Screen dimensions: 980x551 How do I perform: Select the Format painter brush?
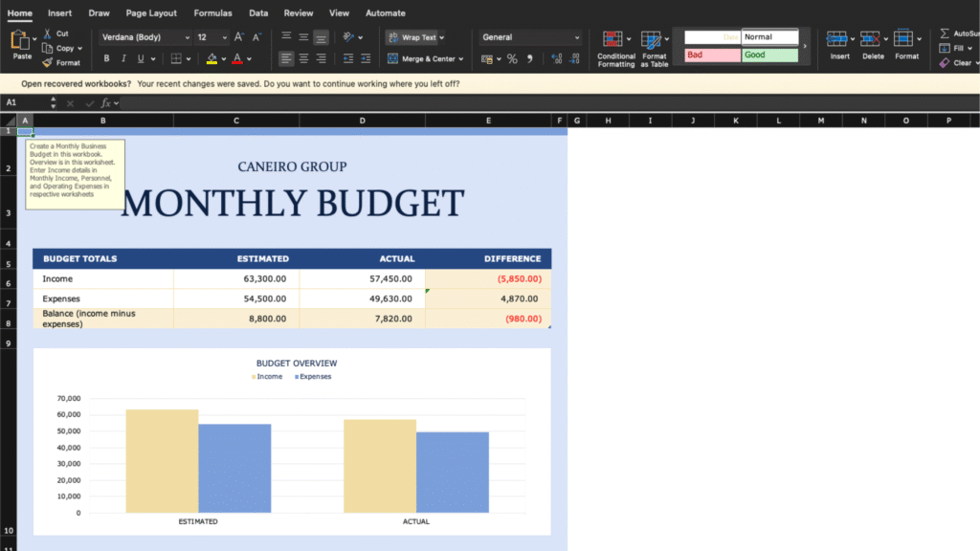click(x=47, y=62)
